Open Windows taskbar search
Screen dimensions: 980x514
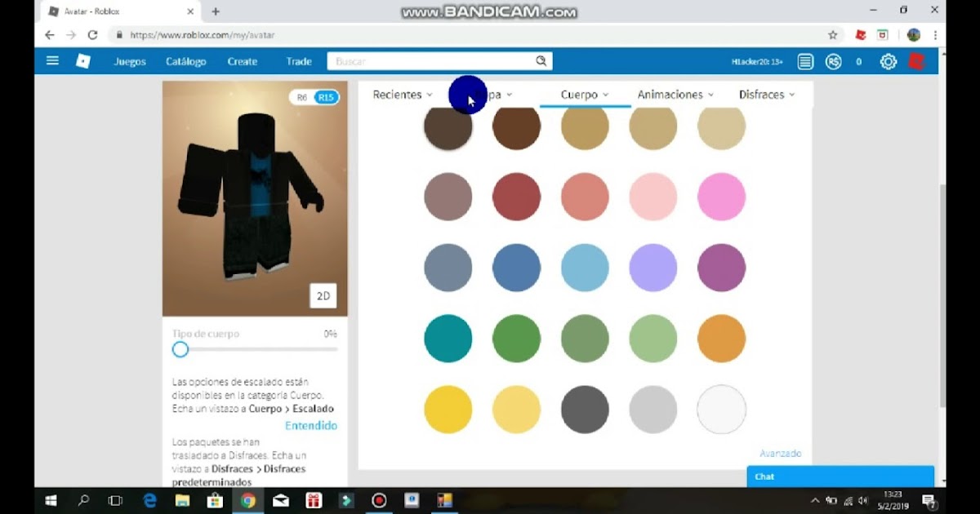[83, 500]
